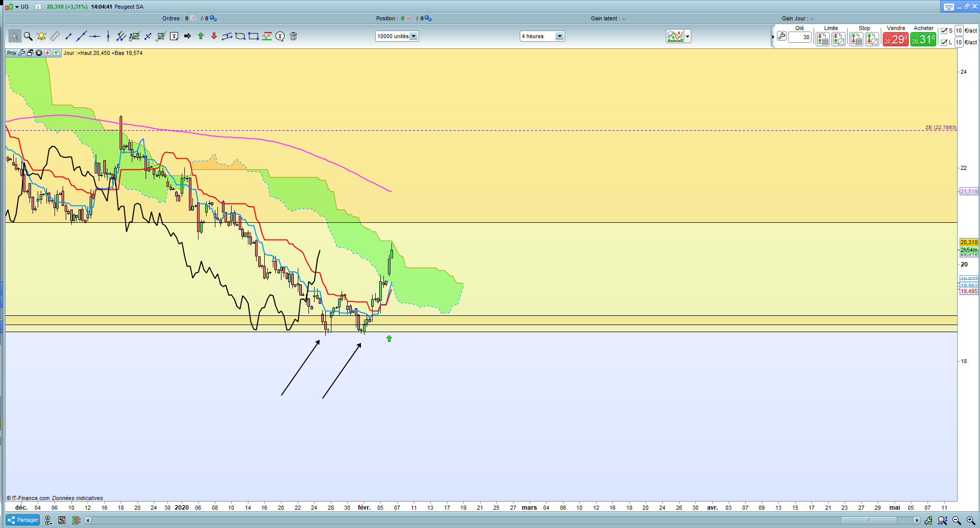Select the magnifying glass zoom tool
Image resolution: width=980 pixels, height=528 pixels.
28,36
